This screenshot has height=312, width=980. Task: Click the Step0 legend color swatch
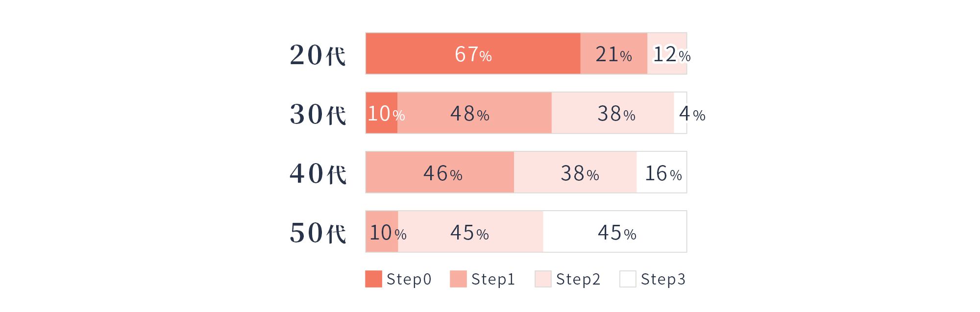[x=373, y=279]
